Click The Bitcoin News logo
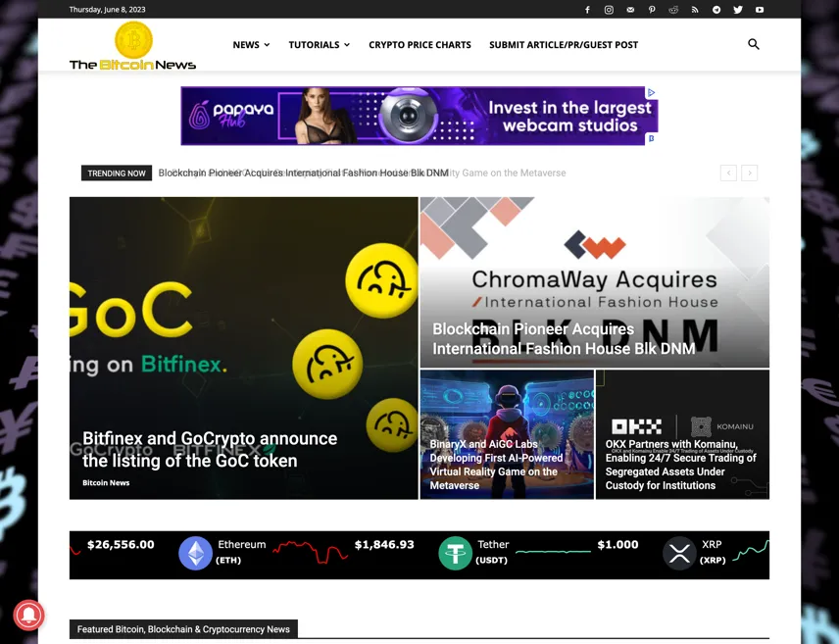The width and height of the screenshot is (839, 644). [x=132, y=46]
